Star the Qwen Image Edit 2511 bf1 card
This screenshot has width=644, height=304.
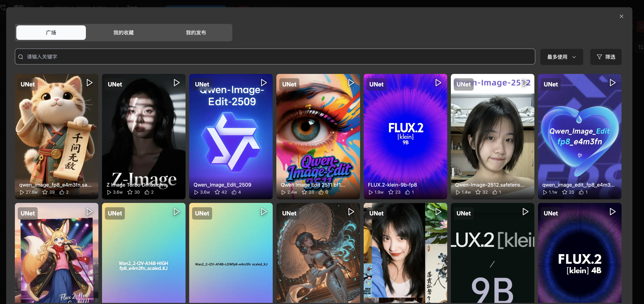pos(304,192)
